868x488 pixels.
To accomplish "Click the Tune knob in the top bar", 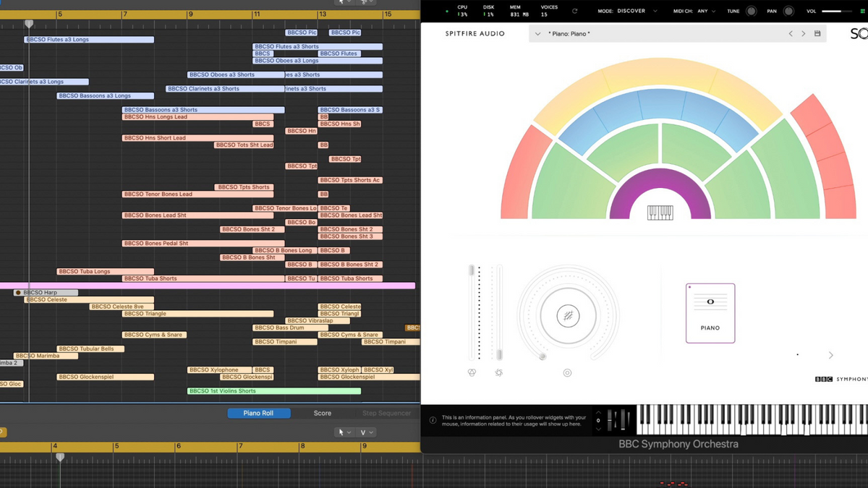I will pos(751,11).
